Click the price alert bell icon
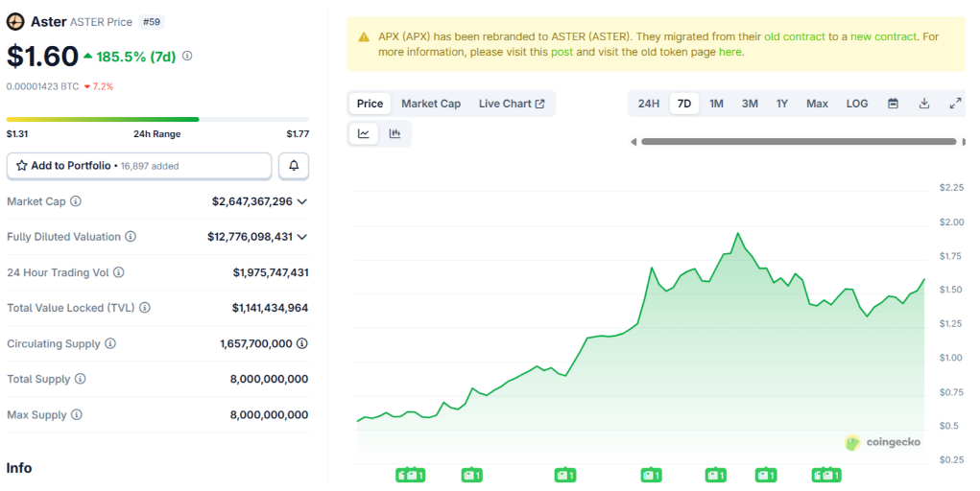 294,166
